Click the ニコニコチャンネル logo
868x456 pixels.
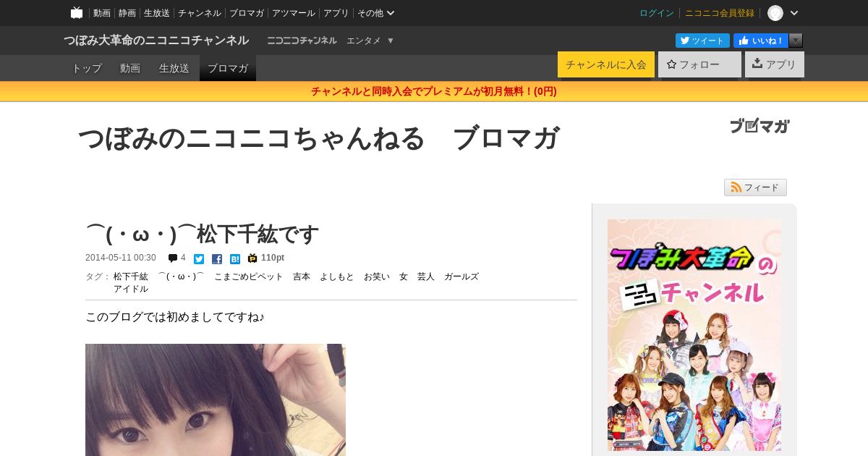(302, 41)
